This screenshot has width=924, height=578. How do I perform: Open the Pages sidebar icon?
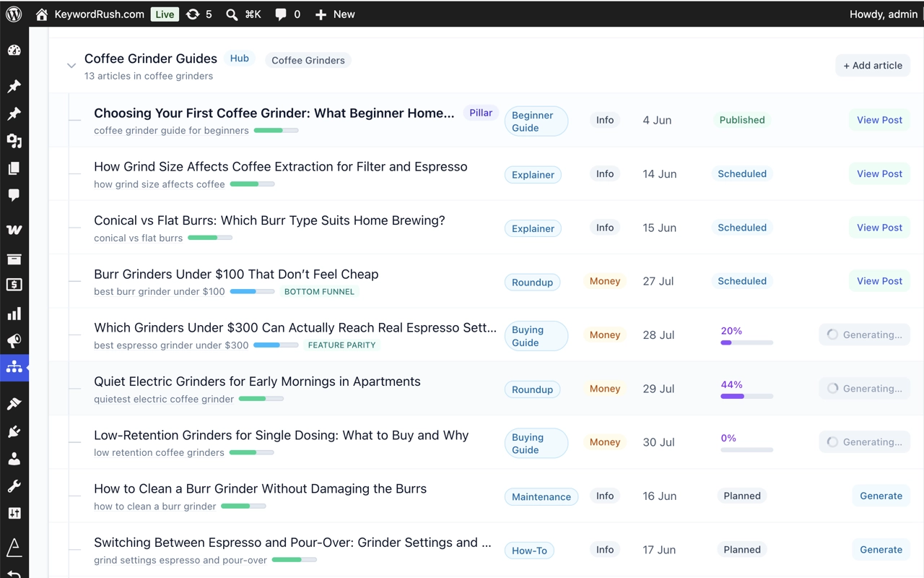(x=14, y=168)
